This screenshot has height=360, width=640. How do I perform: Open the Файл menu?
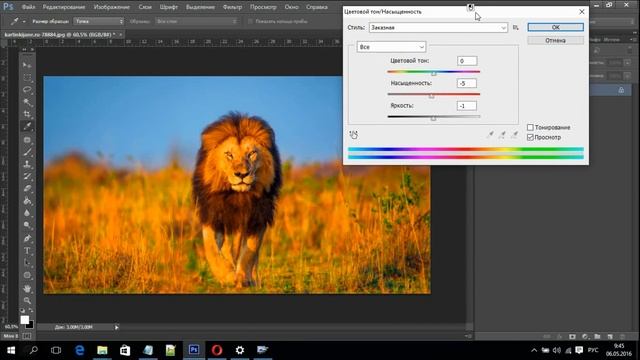[x=28, y=7]
